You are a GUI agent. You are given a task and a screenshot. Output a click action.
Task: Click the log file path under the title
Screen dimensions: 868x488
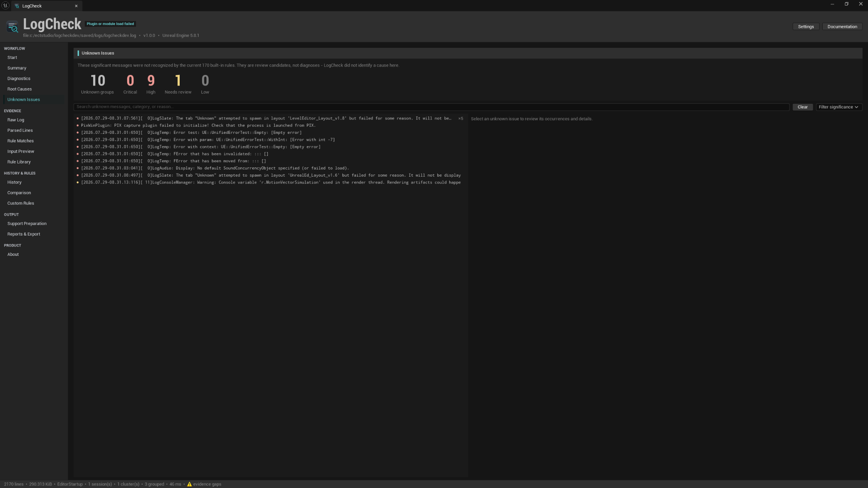(x=80, y=36)
